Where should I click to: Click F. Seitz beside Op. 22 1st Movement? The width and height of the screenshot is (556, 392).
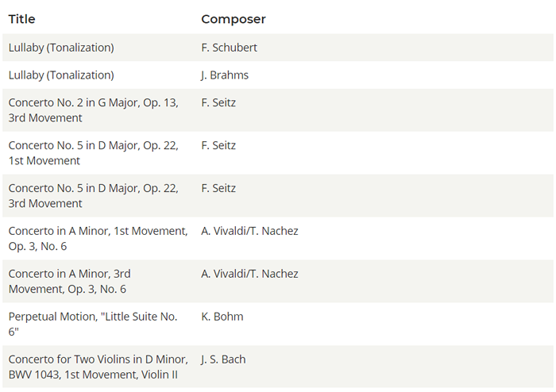pos(218,145)
